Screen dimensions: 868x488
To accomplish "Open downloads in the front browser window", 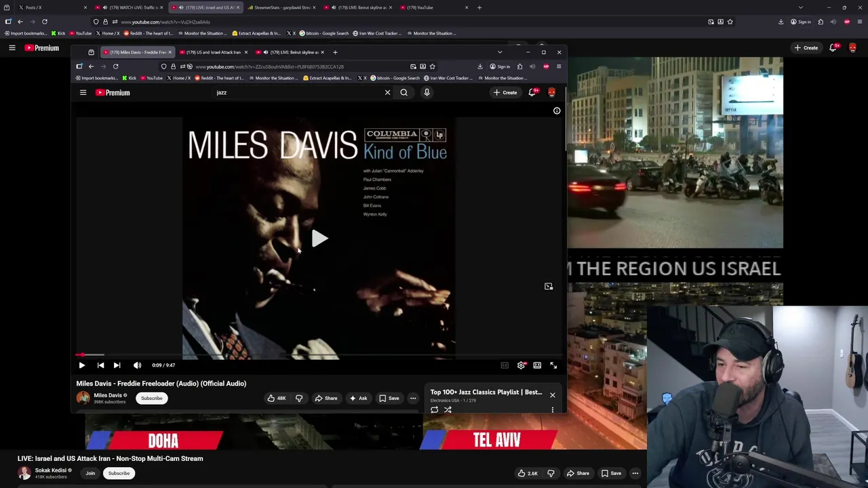I will click(480, 66).
